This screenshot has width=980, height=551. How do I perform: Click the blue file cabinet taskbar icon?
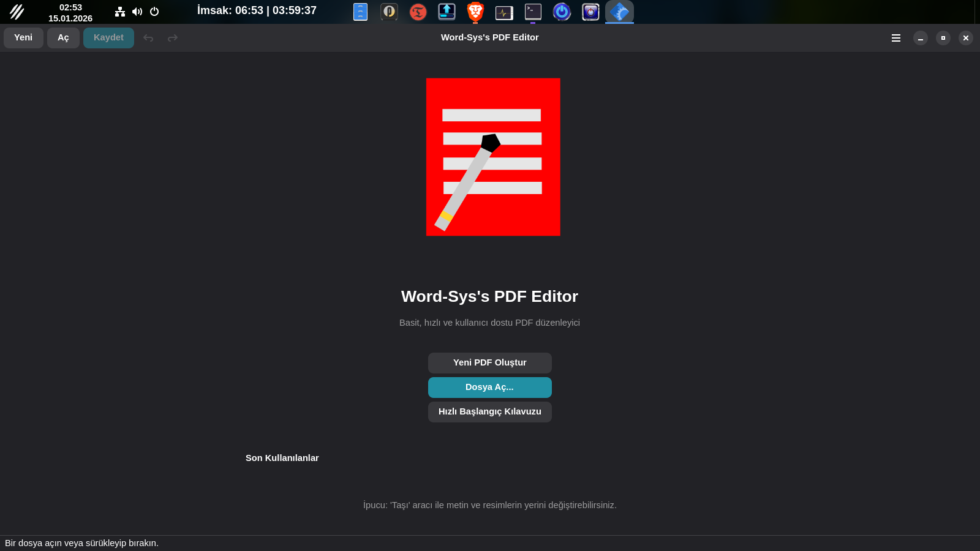[360, 12]
